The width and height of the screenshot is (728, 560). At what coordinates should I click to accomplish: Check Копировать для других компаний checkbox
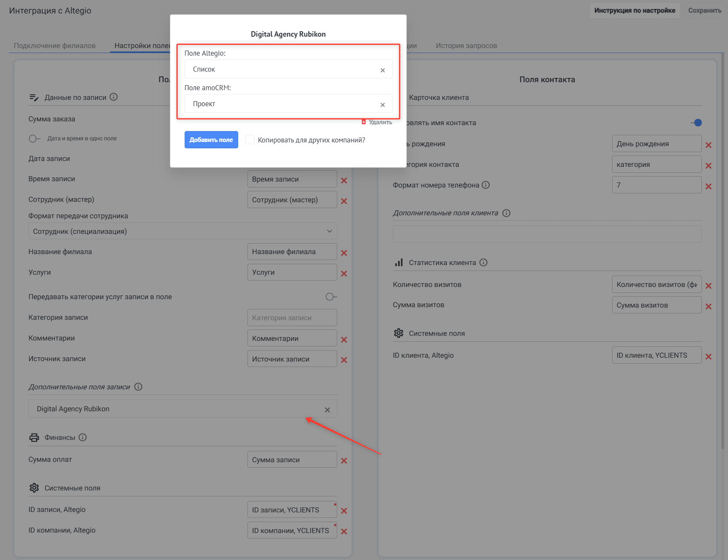[x=250, y=139]
